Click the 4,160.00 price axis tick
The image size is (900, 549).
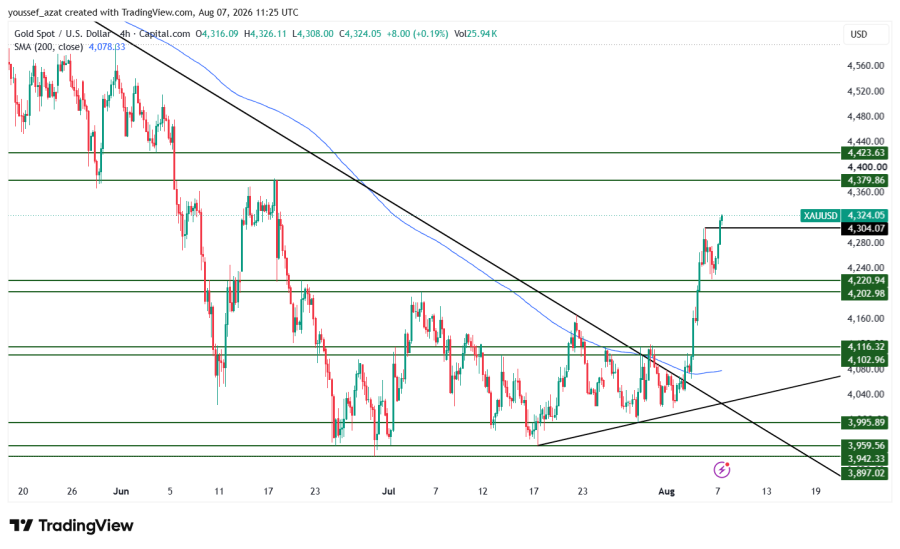[866, 319]
